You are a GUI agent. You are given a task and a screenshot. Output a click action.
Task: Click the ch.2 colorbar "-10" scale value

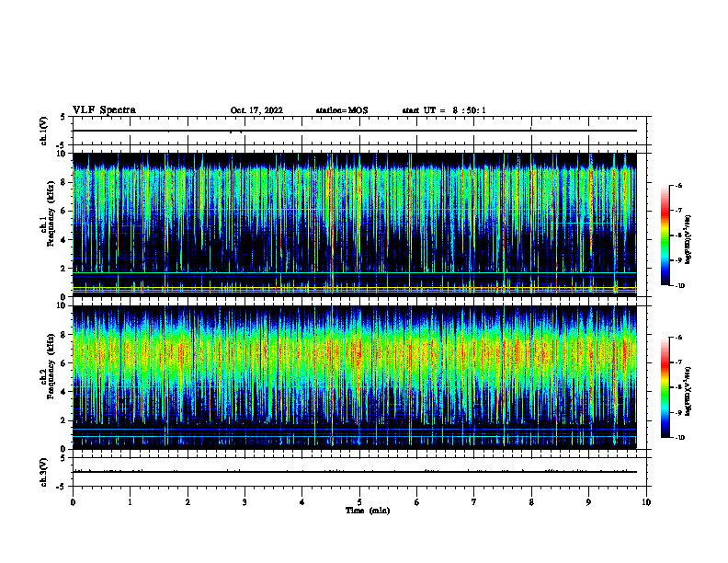679,438
